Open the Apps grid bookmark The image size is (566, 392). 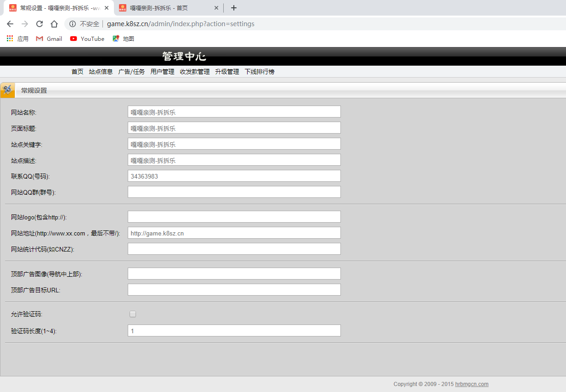point(17,39)
